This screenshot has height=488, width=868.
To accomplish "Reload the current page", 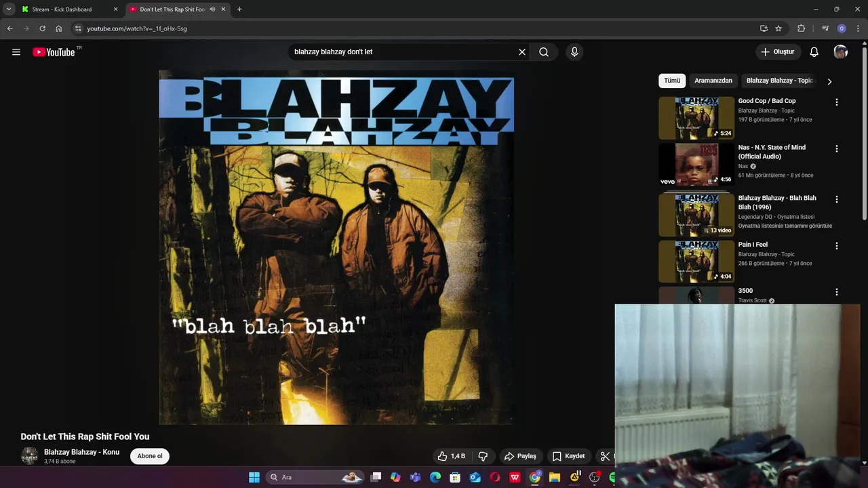I will pos(42,28).
